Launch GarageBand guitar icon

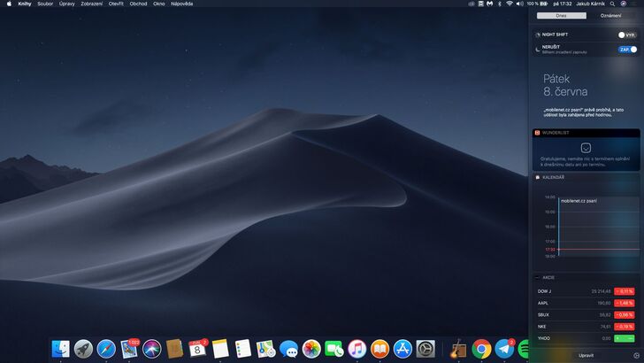(458, 349)
